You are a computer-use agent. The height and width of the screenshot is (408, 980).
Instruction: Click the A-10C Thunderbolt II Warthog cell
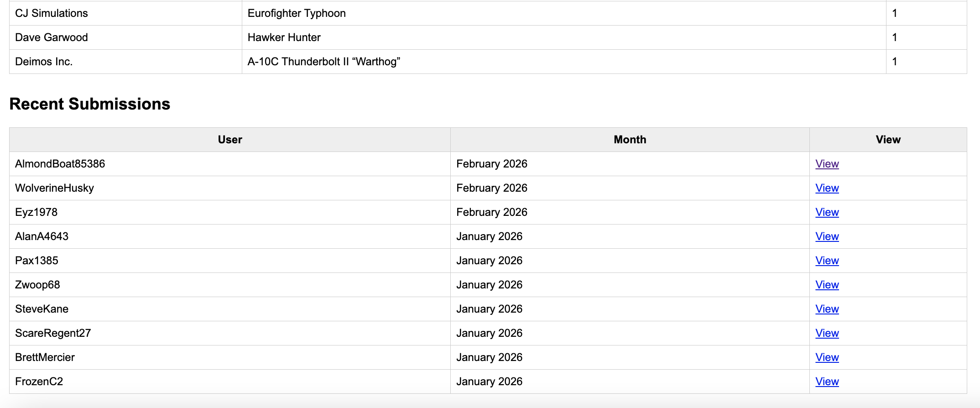[323, 62]
